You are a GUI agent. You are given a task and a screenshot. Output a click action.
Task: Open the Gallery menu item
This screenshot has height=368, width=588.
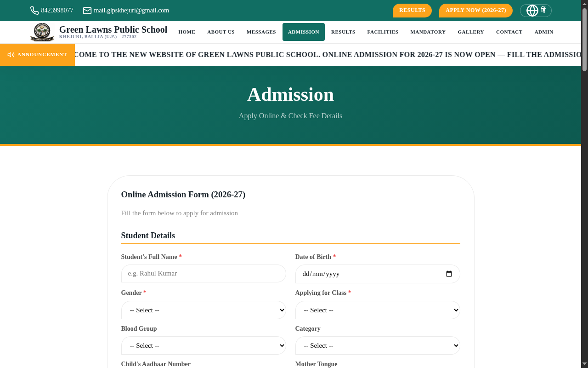[471, 32]
